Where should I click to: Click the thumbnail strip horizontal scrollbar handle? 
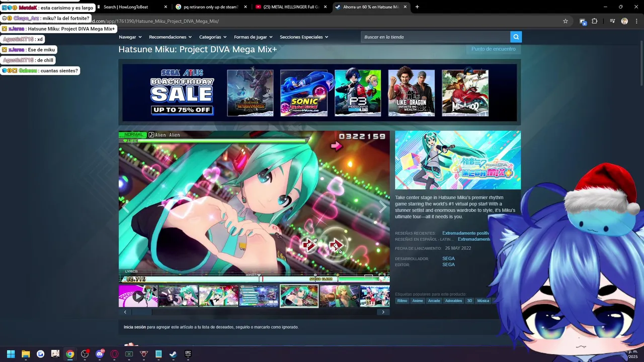[x=142, y=312]
